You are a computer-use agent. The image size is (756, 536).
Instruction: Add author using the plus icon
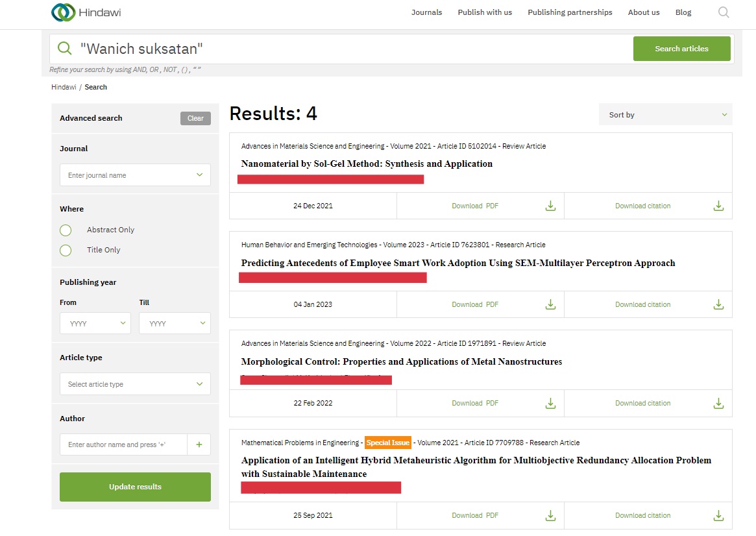point(199,445)
